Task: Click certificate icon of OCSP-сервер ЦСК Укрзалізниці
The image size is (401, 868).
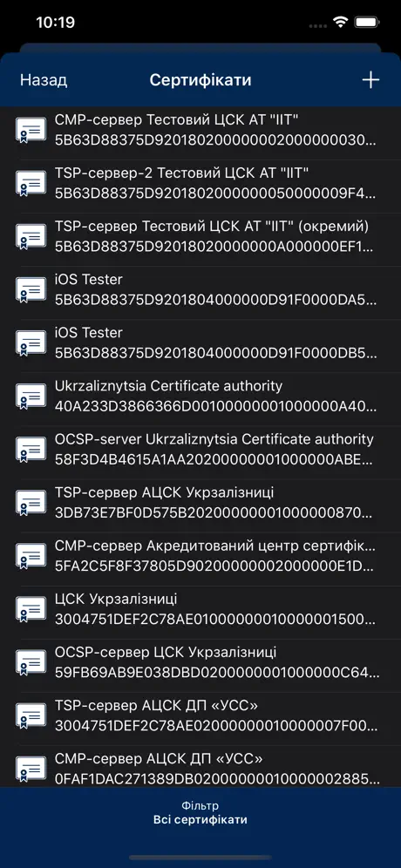Action: pyautogui.click(x=31, y=662)
